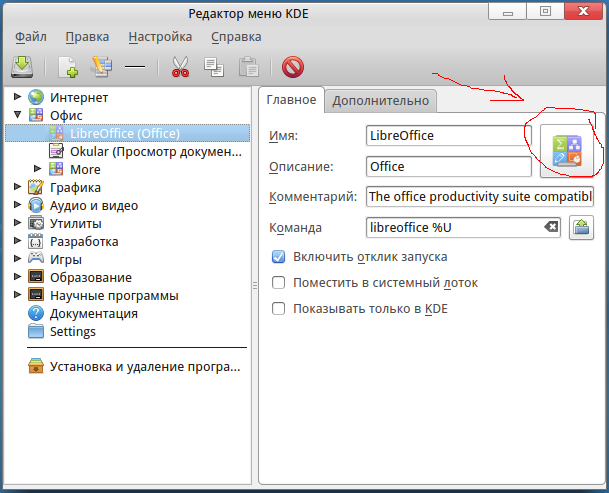Tick the show only in KDE checkbox
This screenshot has height=493, width=609.
[280, 309]
